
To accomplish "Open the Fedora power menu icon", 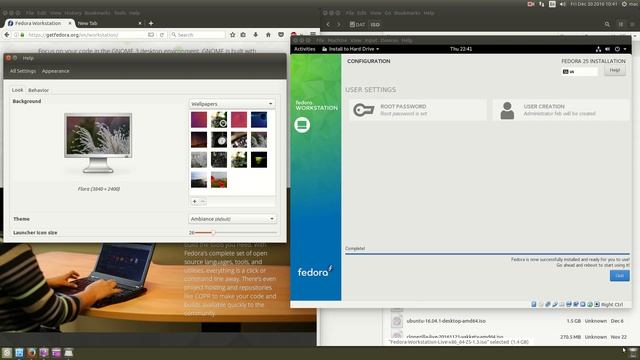I will (617, 49).
